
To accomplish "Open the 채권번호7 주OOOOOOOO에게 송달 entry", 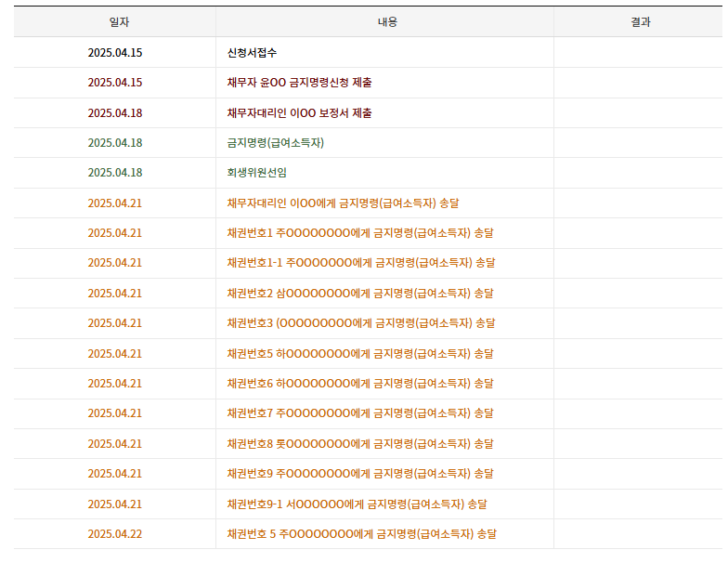I will tap(360, 412).
